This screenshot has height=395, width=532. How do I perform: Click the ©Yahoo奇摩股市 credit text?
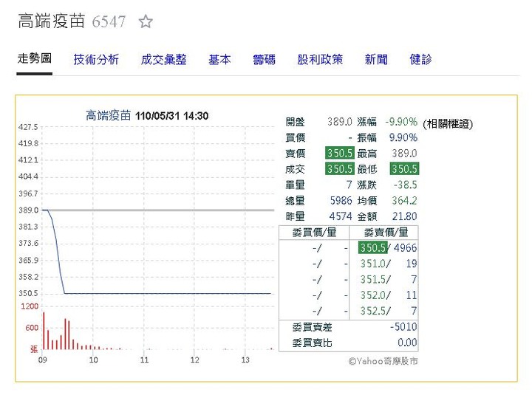[x=383, y=361]
